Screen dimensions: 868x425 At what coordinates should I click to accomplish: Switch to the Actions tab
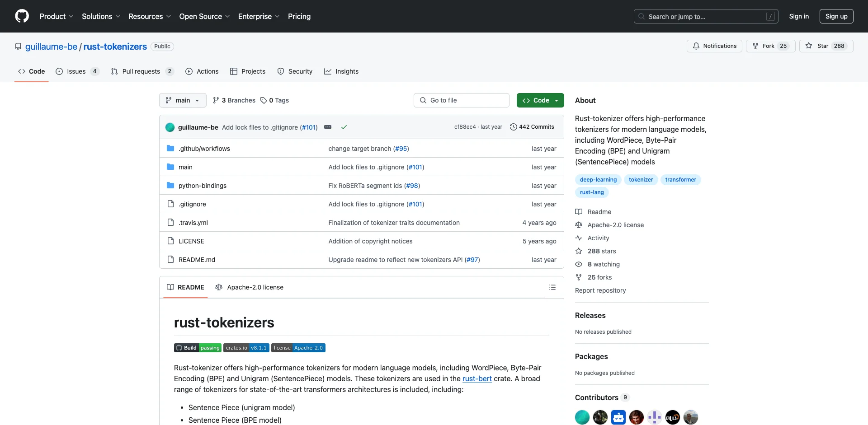pos(202,71)
